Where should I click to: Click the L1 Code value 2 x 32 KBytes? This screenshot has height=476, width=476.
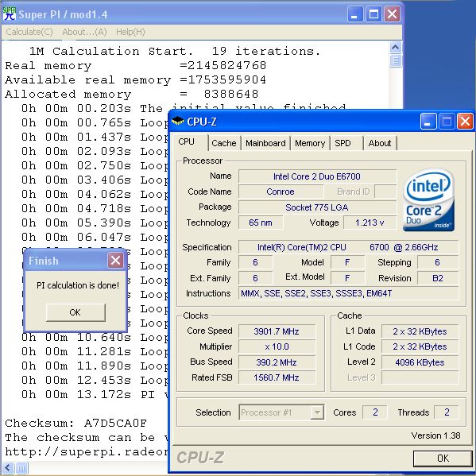coord(420,346)
